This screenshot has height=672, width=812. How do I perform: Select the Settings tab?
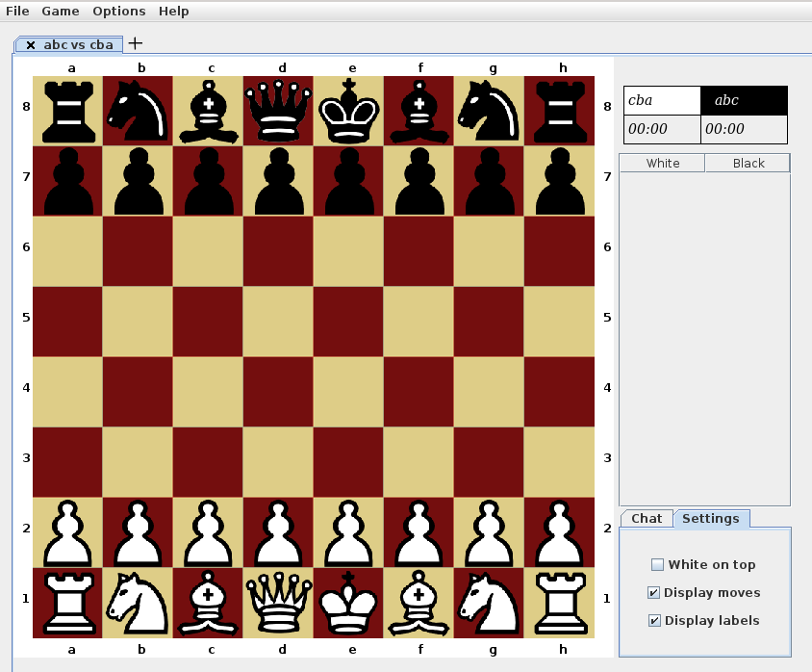pos(711,518)
